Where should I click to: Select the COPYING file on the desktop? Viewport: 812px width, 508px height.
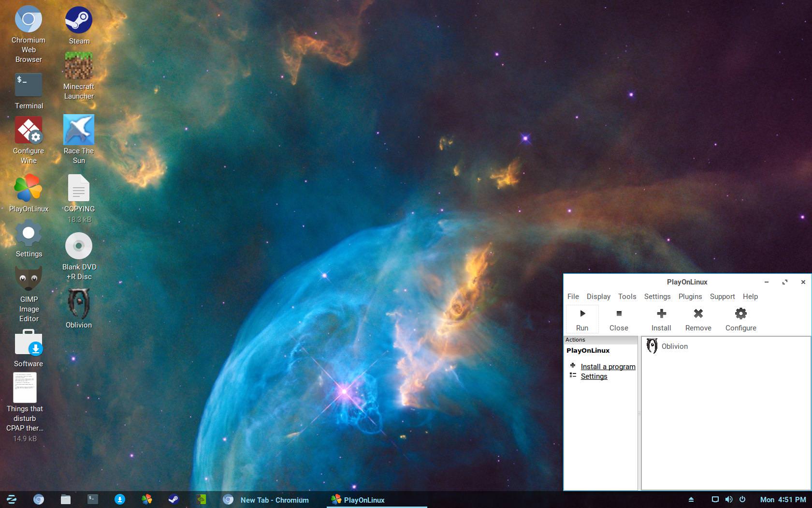pyautogui.click(x=79, y=194)
